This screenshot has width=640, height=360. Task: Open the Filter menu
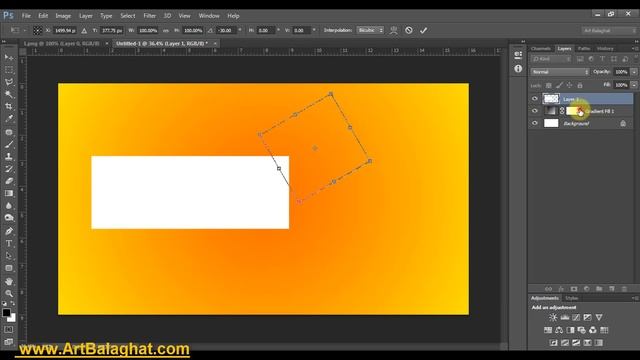coord(149,16)
